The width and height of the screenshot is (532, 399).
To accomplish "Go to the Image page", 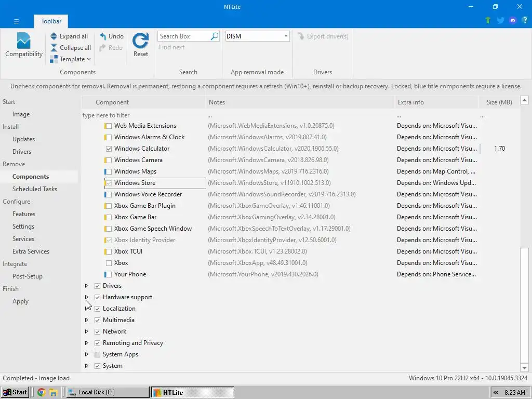I will coord(21,114).
